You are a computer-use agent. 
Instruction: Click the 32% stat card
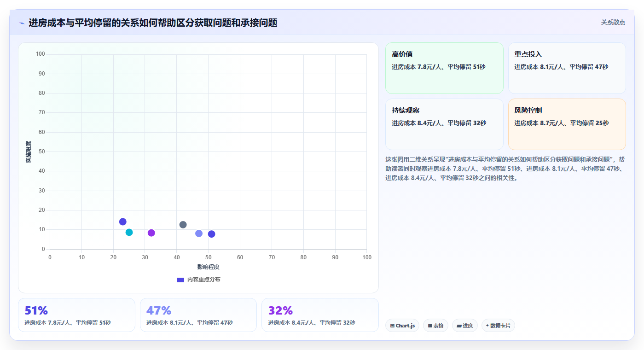[x=320, y=315]
